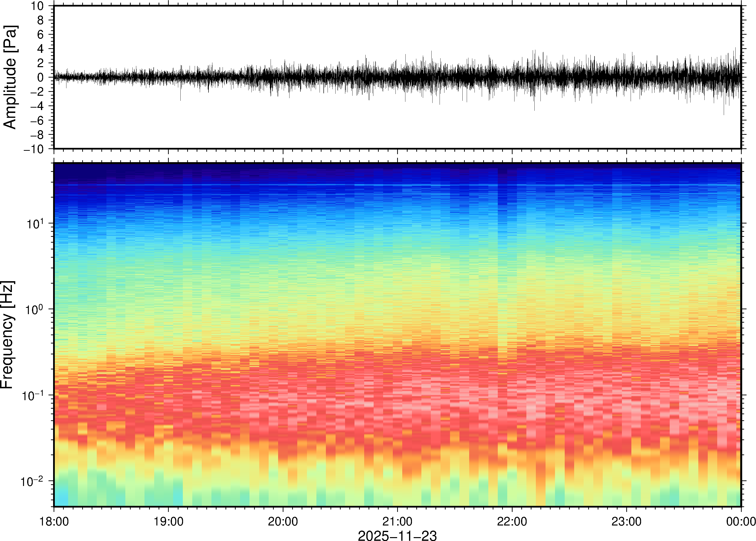Click the −10 amplitude tick label

(33, 149)
